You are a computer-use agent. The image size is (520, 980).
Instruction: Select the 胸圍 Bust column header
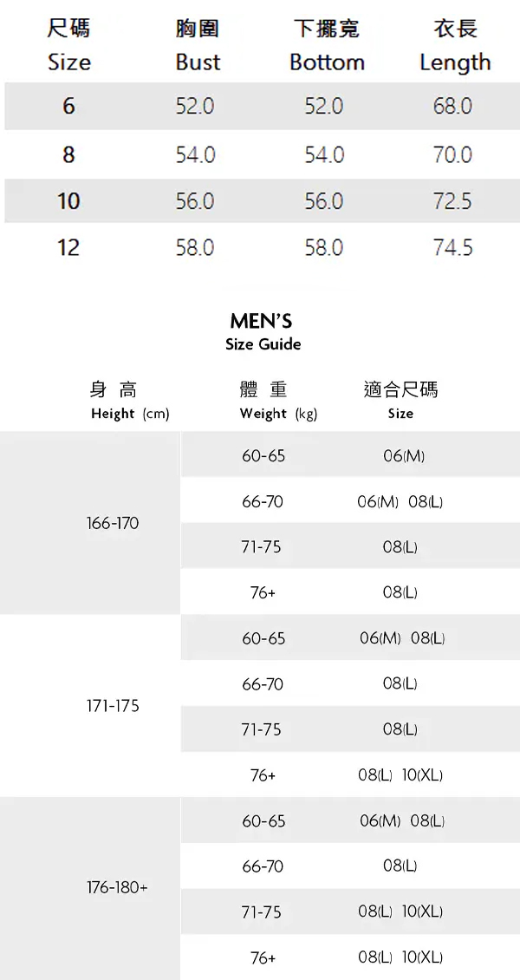click(x=197, y=46)
